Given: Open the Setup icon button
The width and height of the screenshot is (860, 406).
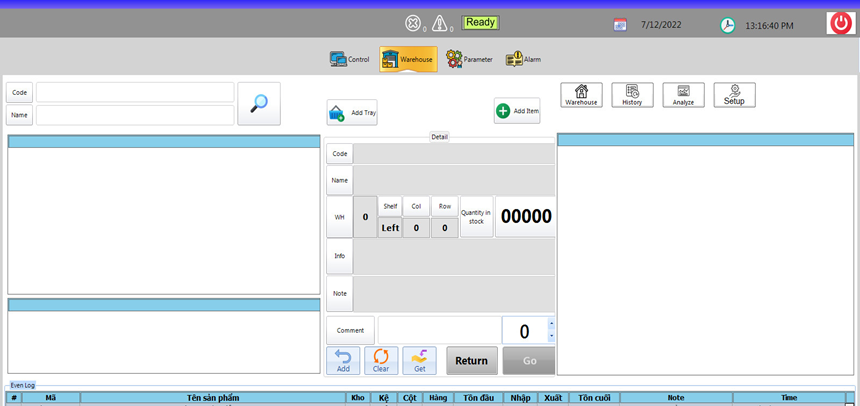Looking at the screenshot, I should (x=734, y=95).
